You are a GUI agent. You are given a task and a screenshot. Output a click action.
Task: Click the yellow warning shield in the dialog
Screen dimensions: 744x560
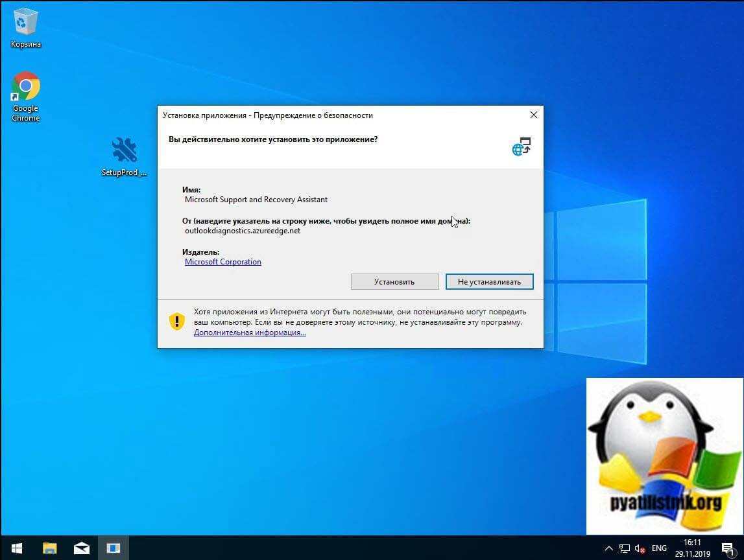[177, 321]
